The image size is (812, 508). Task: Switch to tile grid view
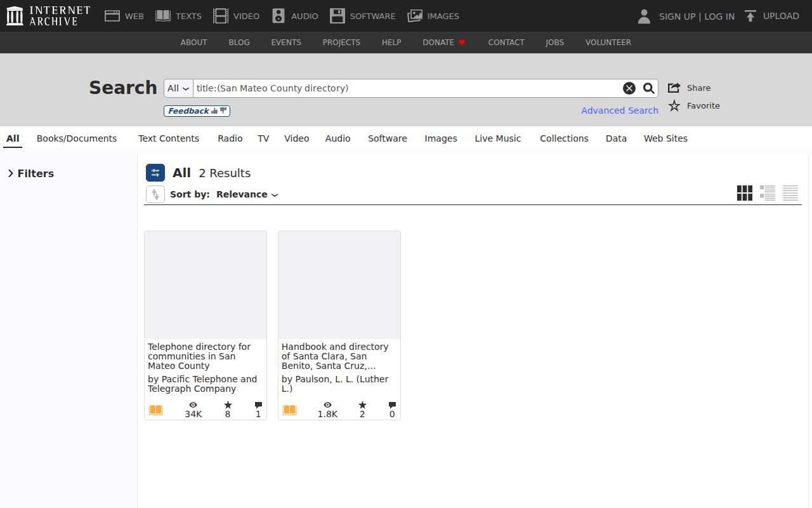(745, 193)
